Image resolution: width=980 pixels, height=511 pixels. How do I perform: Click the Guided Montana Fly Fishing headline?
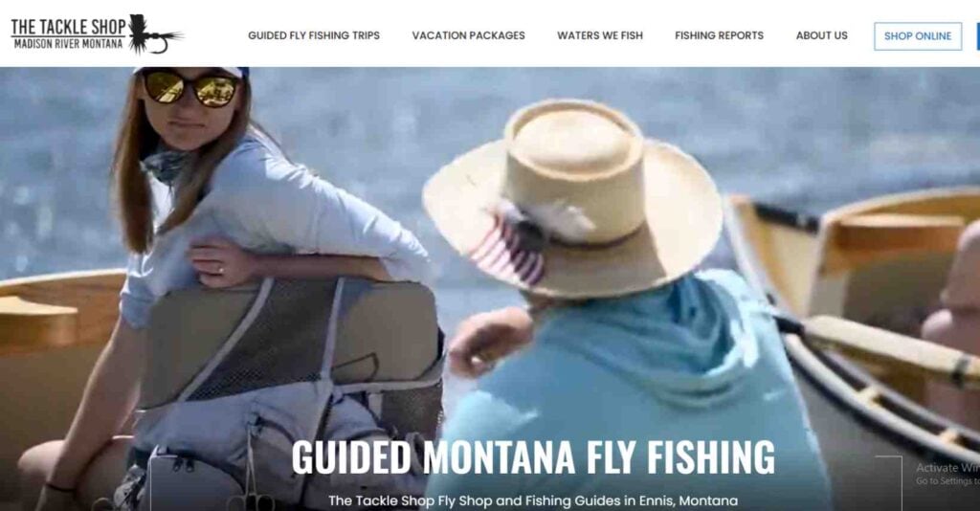coord(533,457)
